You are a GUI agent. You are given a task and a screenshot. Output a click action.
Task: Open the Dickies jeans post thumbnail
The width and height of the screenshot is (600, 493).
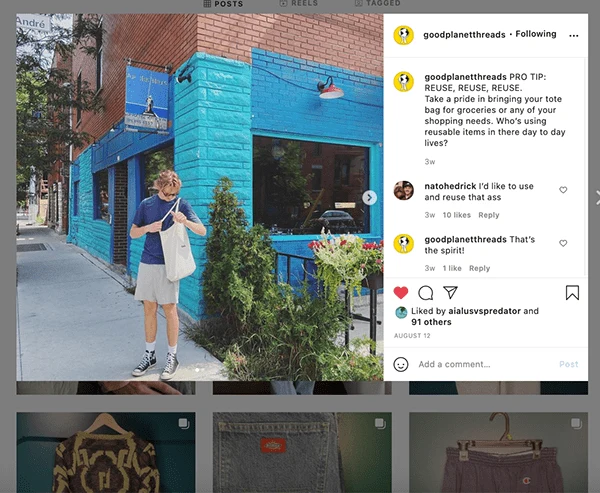(302, 452)
